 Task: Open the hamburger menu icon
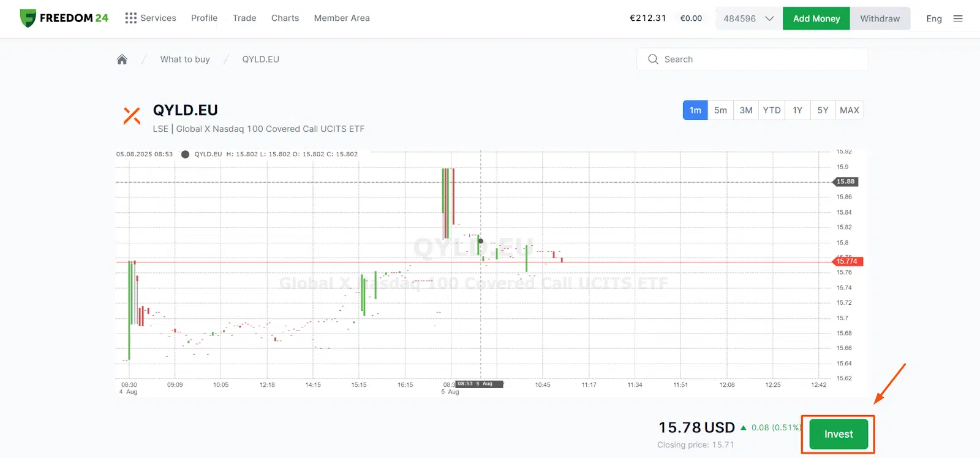click(x=958, y=18)
